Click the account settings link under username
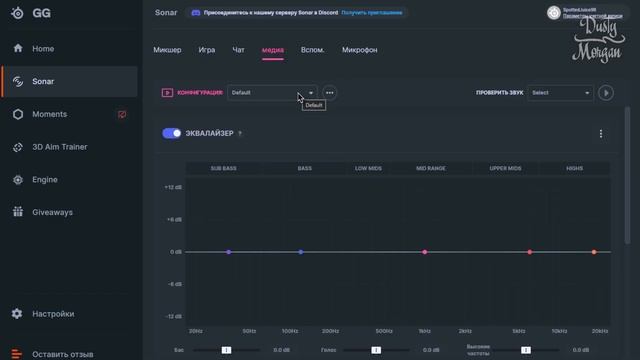The height and width of the screenshot is (360, 640). (593, 16)
